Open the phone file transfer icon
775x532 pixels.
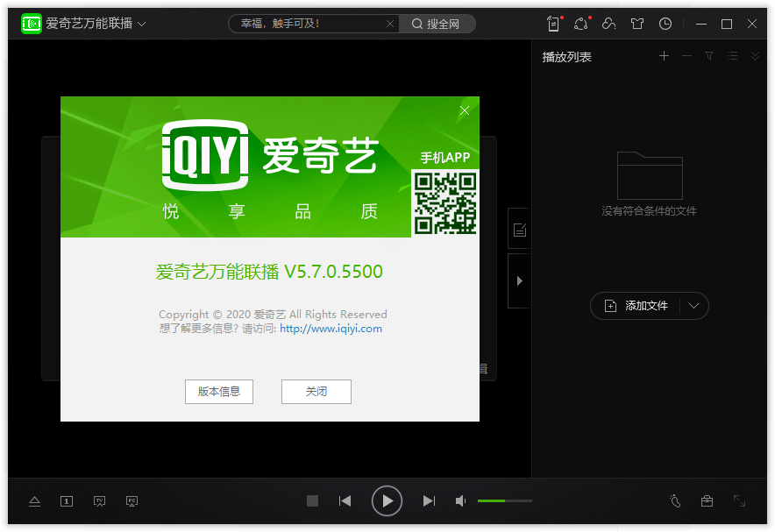(x=553, y=24)
